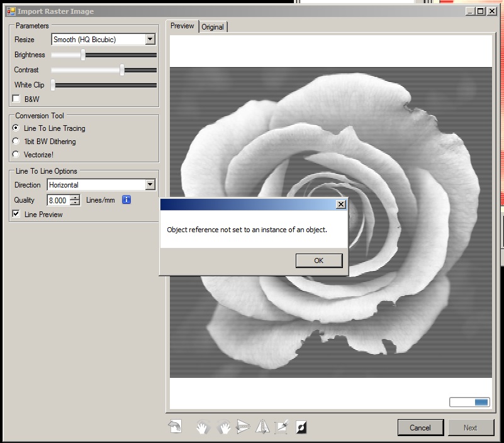Select the crop image tool icon
The width and height of the screenshot is (504, 443).
pyautogui.click(x=282, y=428)
